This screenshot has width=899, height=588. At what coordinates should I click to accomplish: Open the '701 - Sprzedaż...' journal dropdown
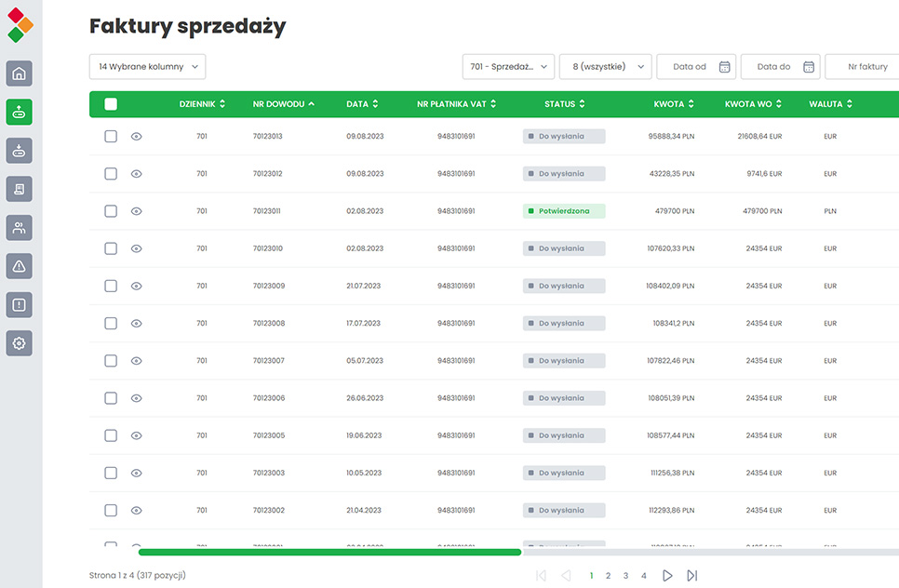coord(508,67)
